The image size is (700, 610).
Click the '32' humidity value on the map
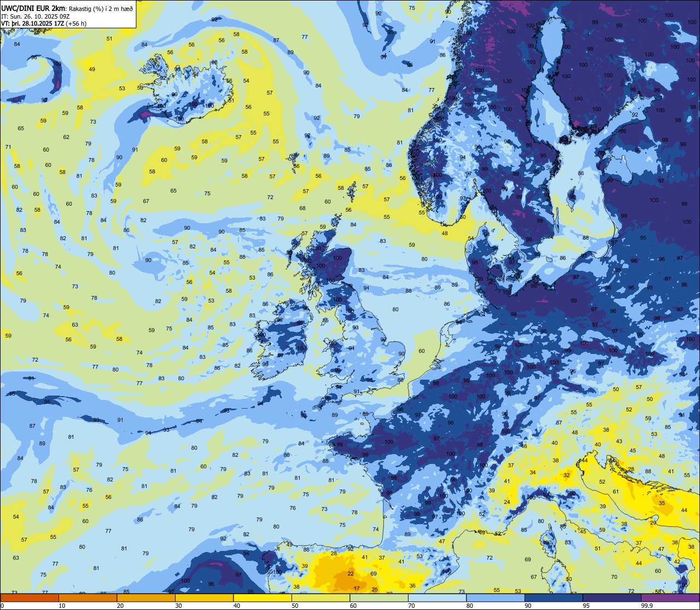(567, 475)
